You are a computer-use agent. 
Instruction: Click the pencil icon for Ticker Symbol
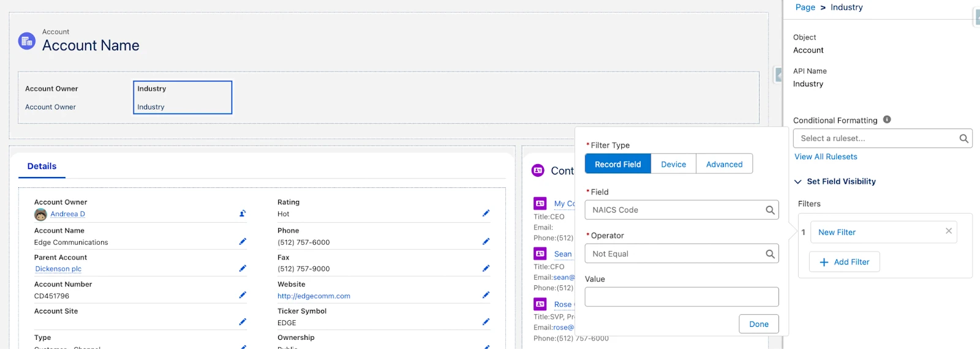point(486,322)
